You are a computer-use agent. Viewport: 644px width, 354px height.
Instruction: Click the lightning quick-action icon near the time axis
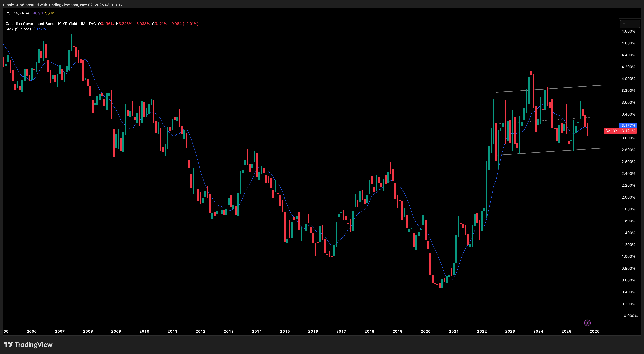588,323
